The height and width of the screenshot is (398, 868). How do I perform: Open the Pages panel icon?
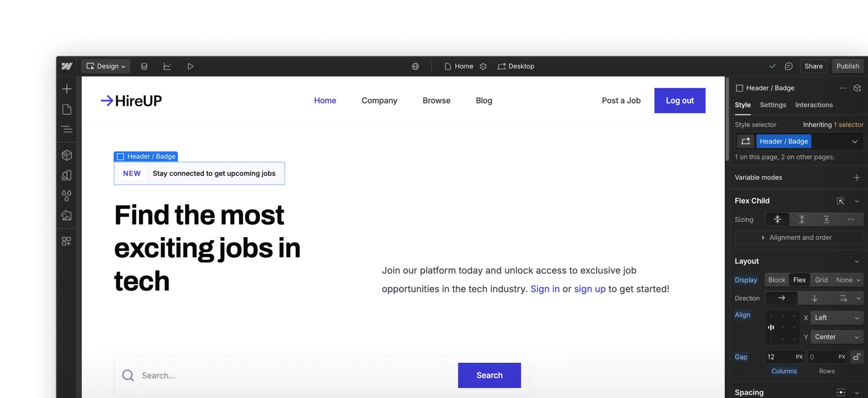[x=67, y=109]
